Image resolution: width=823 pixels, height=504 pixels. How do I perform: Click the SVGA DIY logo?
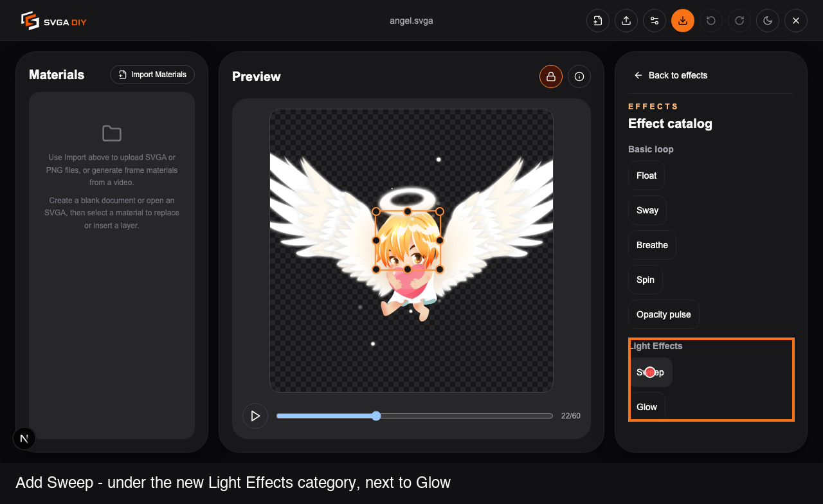click(54, 21)
